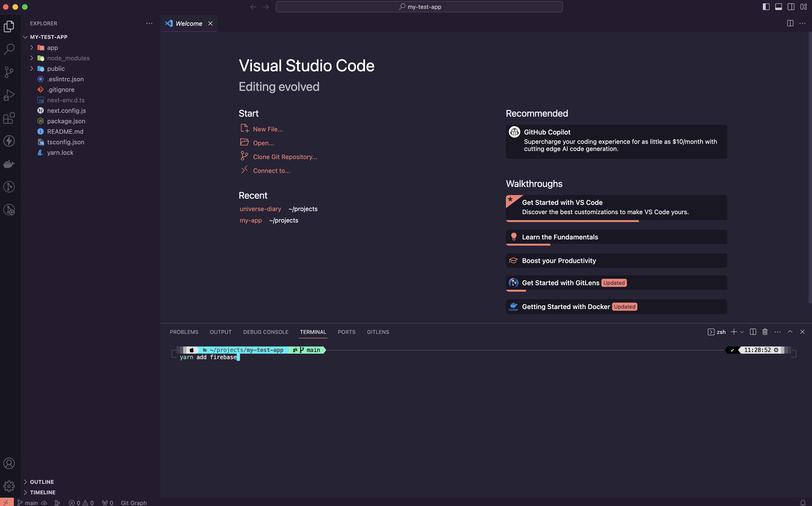Click Git Graph in the status bar
The image size is (812, 506).
click(134, 503)
